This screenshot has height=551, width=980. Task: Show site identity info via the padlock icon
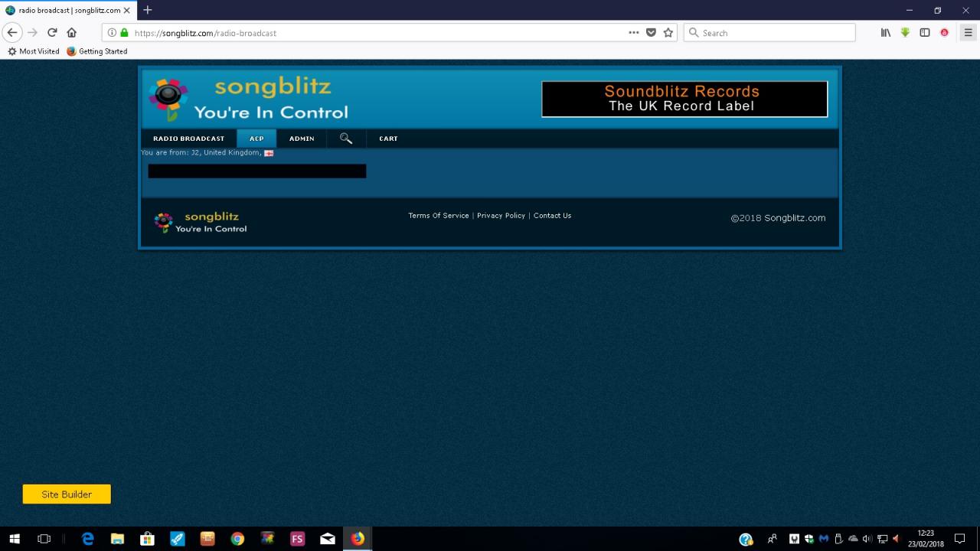tap(124, 33)
